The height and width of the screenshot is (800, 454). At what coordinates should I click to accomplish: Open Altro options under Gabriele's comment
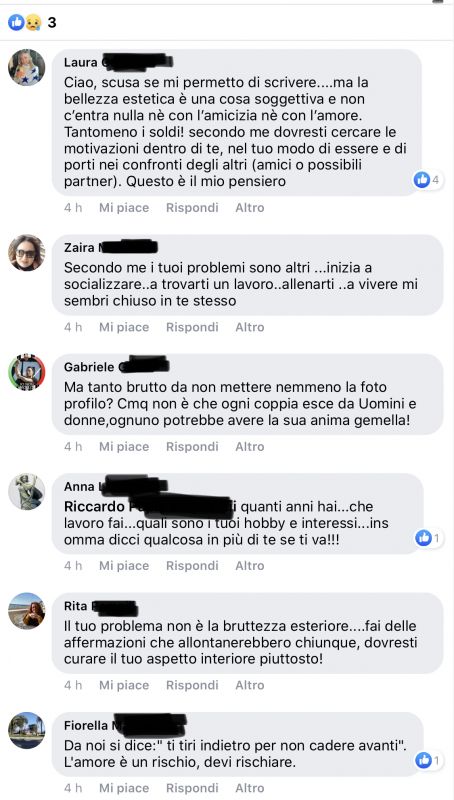click(x=249, y=446)
